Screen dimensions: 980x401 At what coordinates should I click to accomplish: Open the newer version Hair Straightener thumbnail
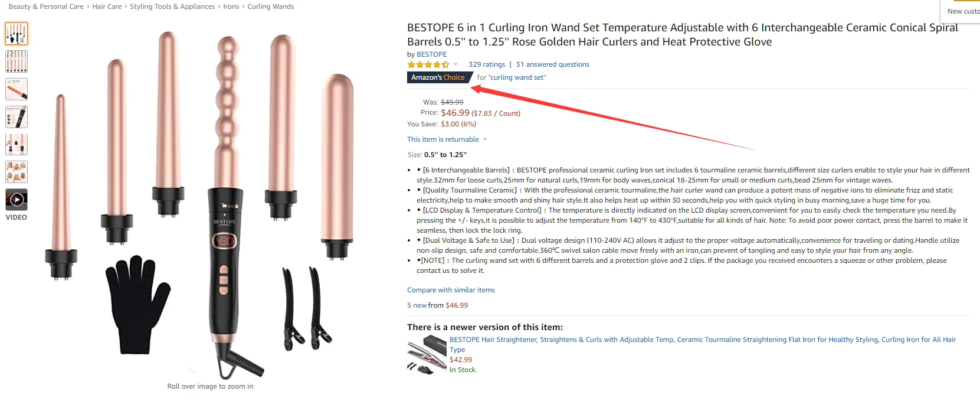pyautogui.click(x=426, y=354)
